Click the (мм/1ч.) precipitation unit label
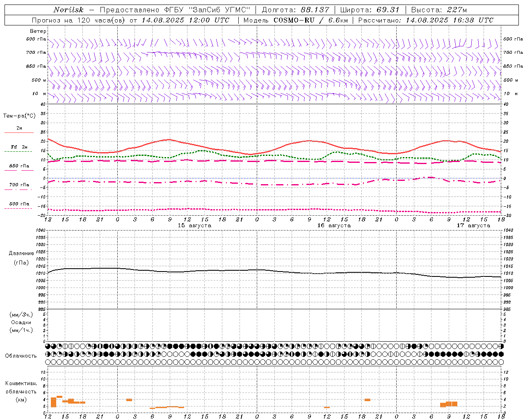The image size is (525, 420). 21,330
